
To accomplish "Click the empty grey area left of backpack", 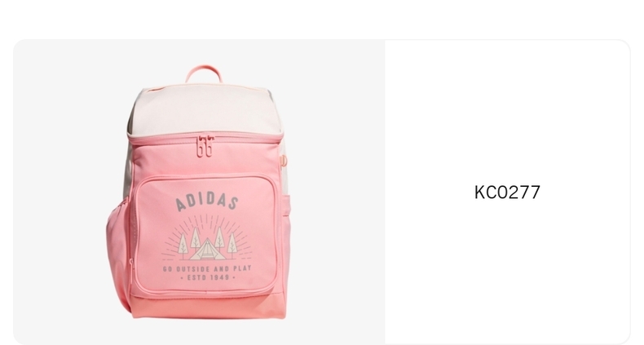I will (60, 192).
